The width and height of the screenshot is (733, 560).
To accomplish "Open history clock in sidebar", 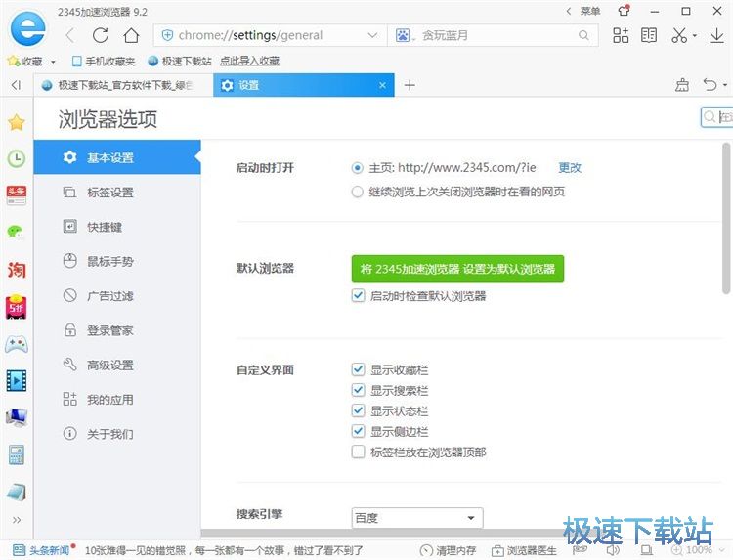I will click(x=17, y=159).
